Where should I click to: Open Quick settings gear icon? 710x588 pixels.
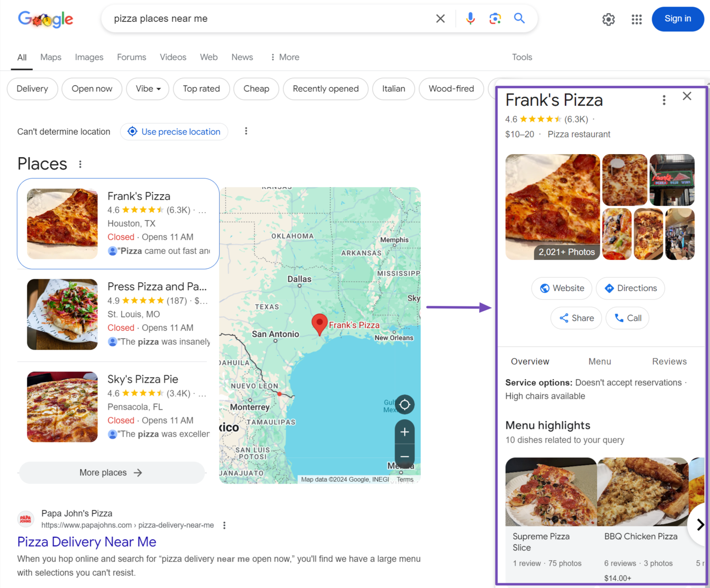609,19
